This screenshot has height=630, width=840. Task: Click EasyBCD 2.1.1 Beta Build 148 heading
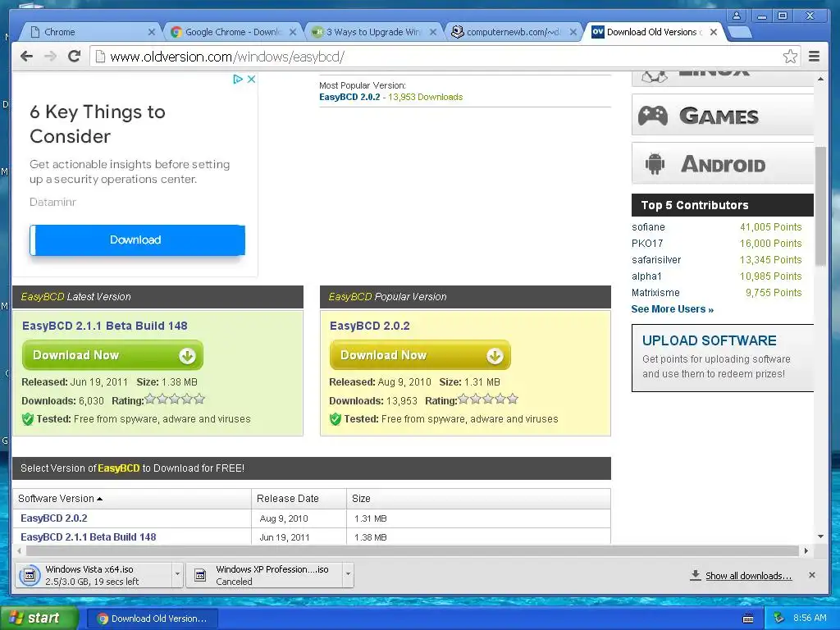(104, 326)
